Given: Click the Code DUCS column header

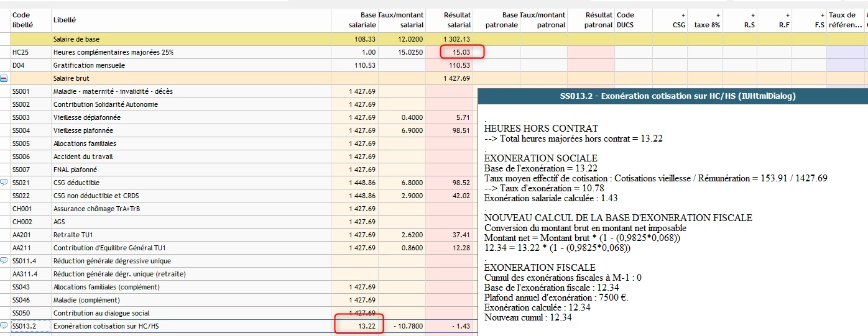Looking at the screenshot, I should pos(627,20).
